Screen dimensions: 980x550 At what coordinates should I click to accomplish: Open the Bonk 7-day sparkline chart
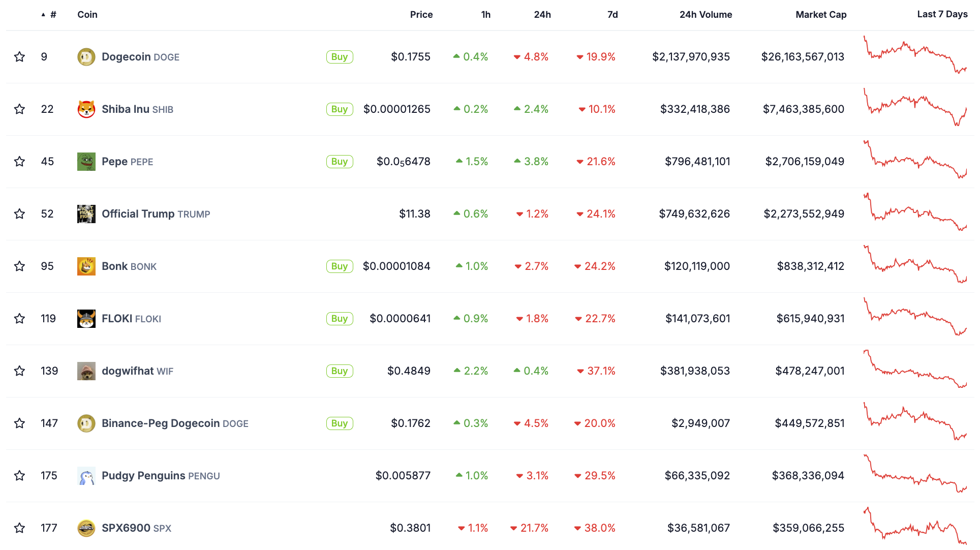915,265
